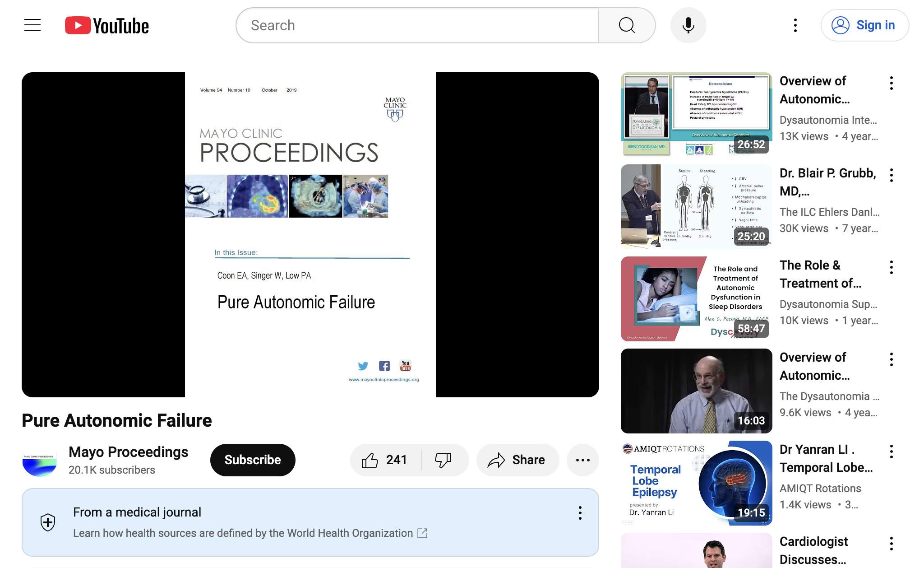Open 'Dr. Blair P. Grubb, MD' title
This screenshot has width=924, height=568.
click(828, 182)
